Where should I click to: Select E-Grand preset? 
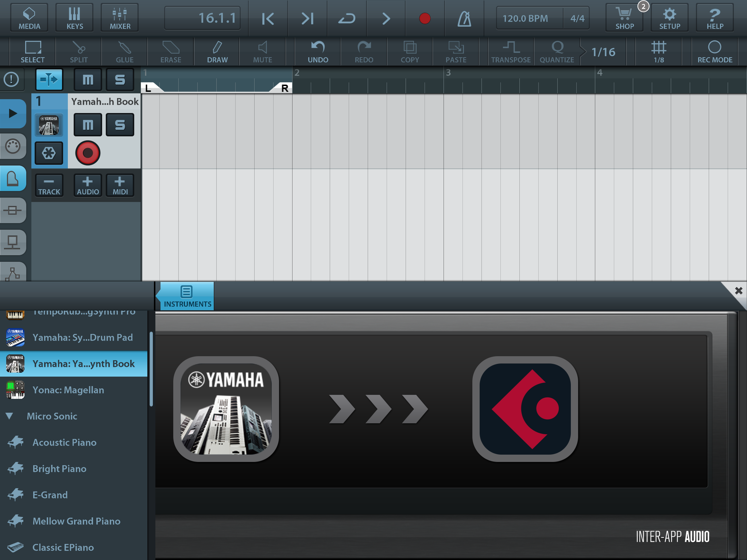click(74, 495)
